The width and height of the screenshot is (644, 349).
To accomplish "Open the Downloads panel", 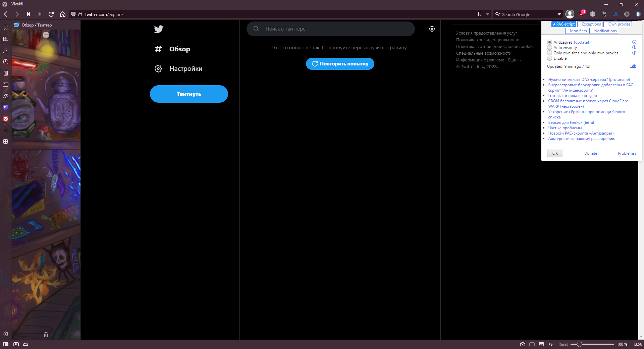I will (x=5, y=50).
